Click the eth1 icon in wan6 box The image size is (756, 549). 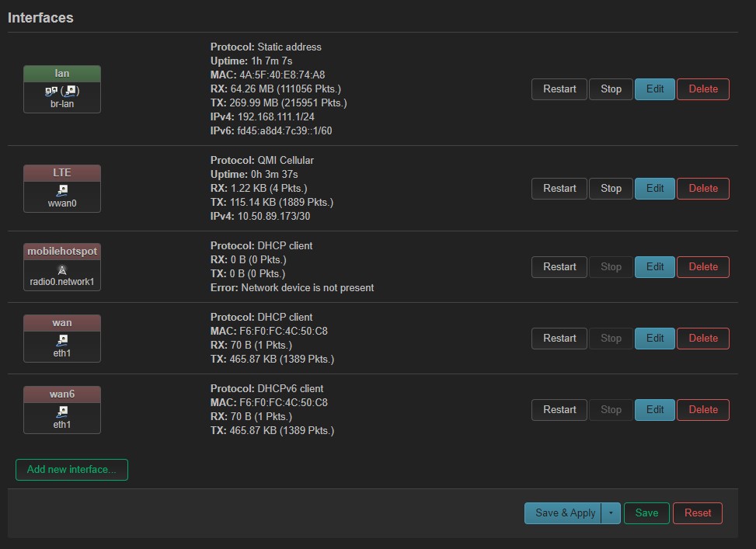pyautogui.click(x=62, y=412)
